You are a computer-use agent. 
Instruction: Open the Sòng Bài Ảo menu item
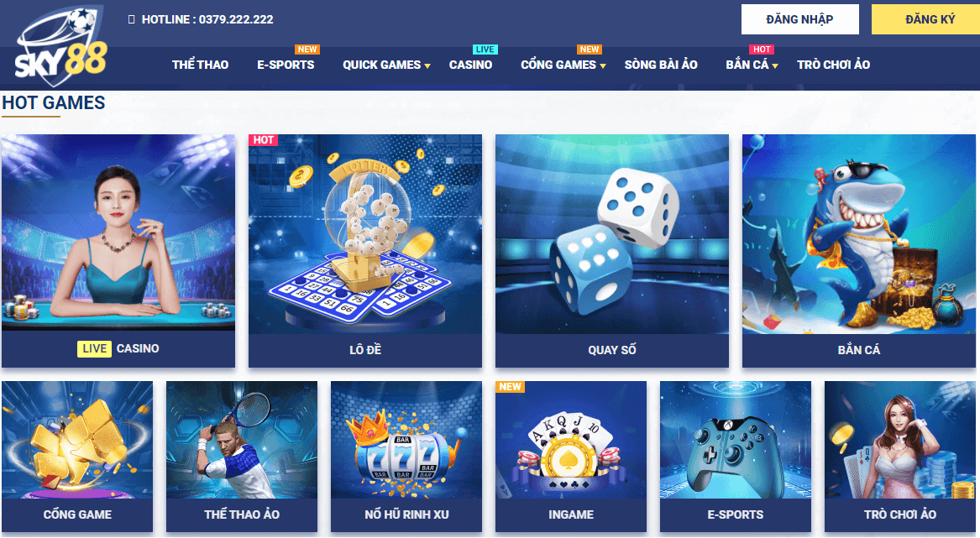[661, 65]
